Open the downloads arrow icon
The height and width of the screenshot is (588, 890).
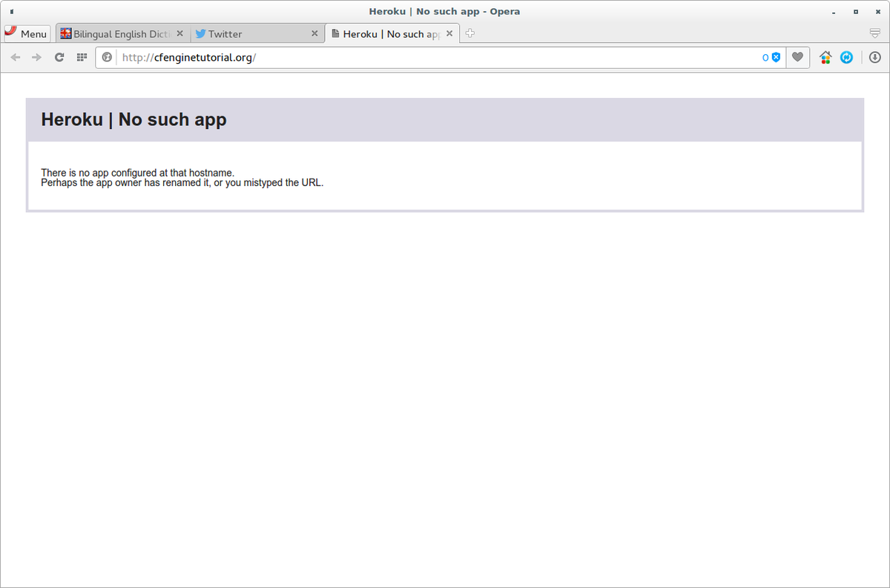pyautogui.click(x=875, y=57)
